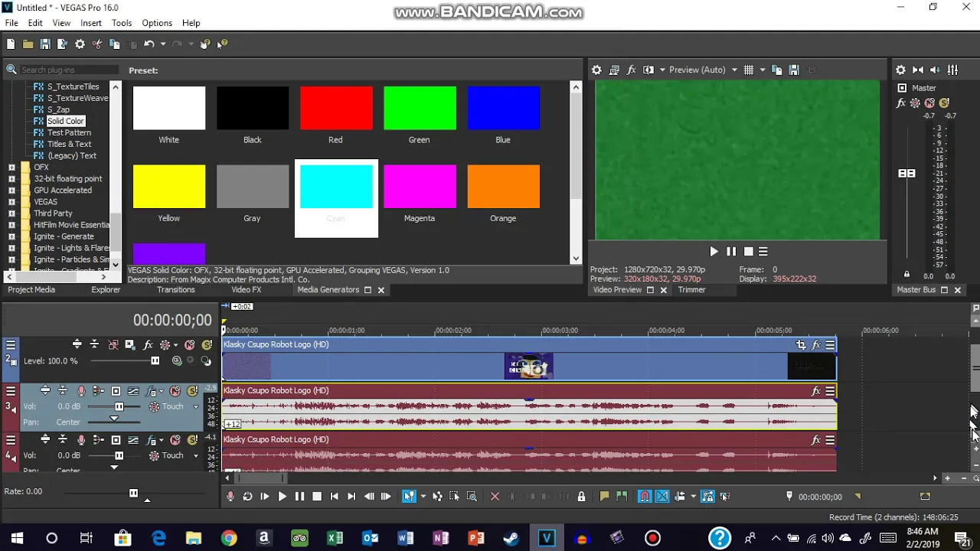Screen dimensions: 980x551
Task: Mute audio track 4
Action: (x=175, y=440)
